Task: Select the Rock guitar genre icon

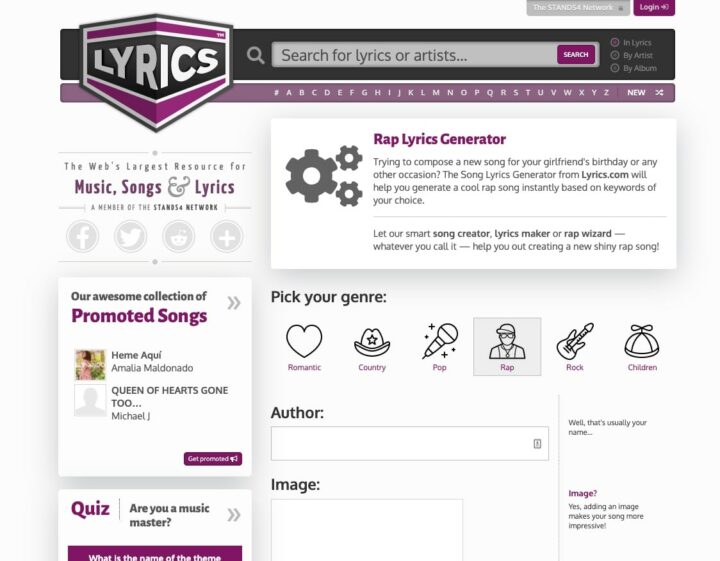Action: point(575,342)
